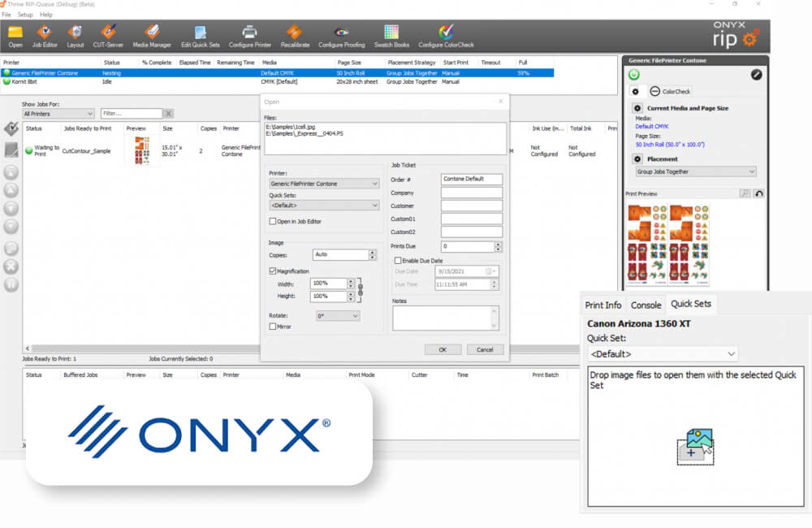This screenshot has width=812, height=528.
Task: Click the gear icon left of ColorCheck
Action: [636, 91]
